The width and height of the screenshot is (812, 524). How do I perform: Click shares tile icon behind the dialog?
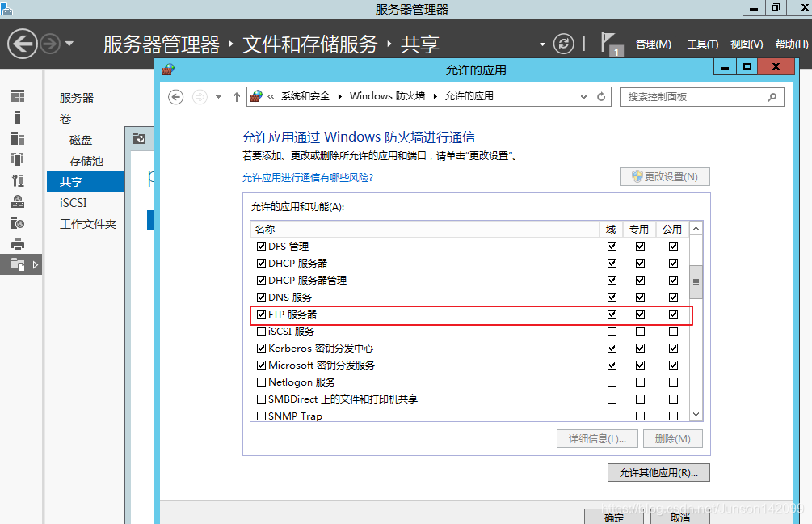pyautogui.click(x=139, y=139)
